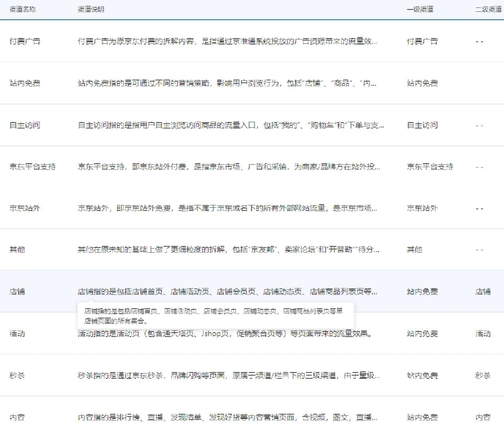
Task: Click description starting 活动指的是活动页
Action: (225, 334)
